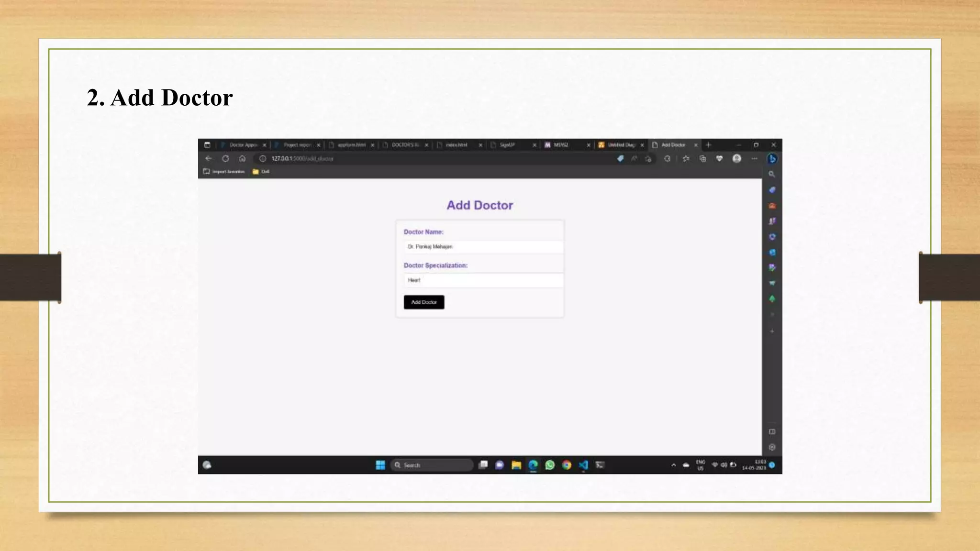Open the browser profile avatar
The width and height of the screenshot is (980, 551).
[736, 159]
